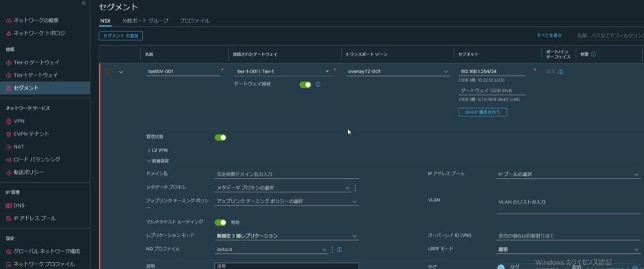Viewport: 644px width, 269px height.
Task: Click the セグメント の追加 button
Action: 120,36
